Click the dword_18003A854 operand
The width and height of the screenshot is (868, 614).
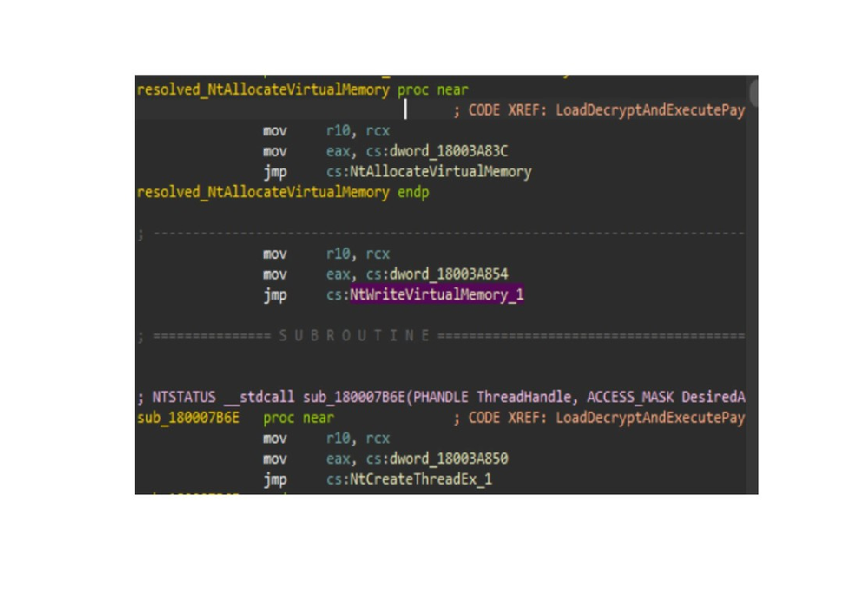[449, 274]
